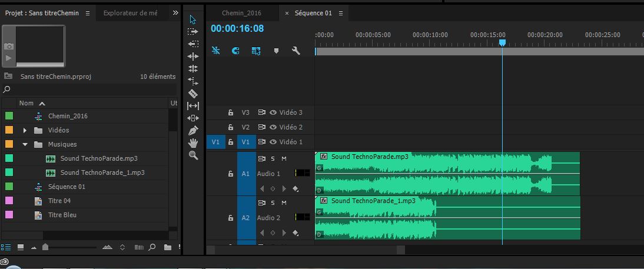The height and width of the screenshot is (269, 644).
Task: Add a marker in the timeline
Action: coord(277,51)
